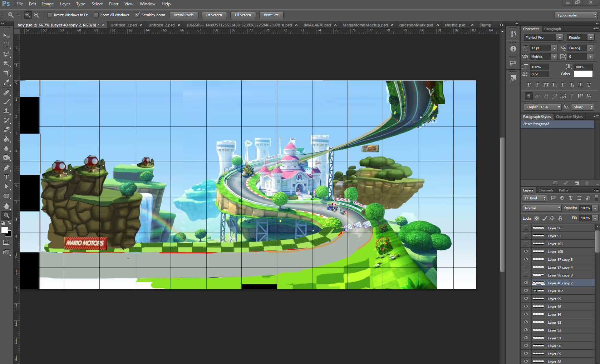This screenshot has width=600, height=364.
Task: Enable Zoom All Windows checkbox
Action: point(96,15)
